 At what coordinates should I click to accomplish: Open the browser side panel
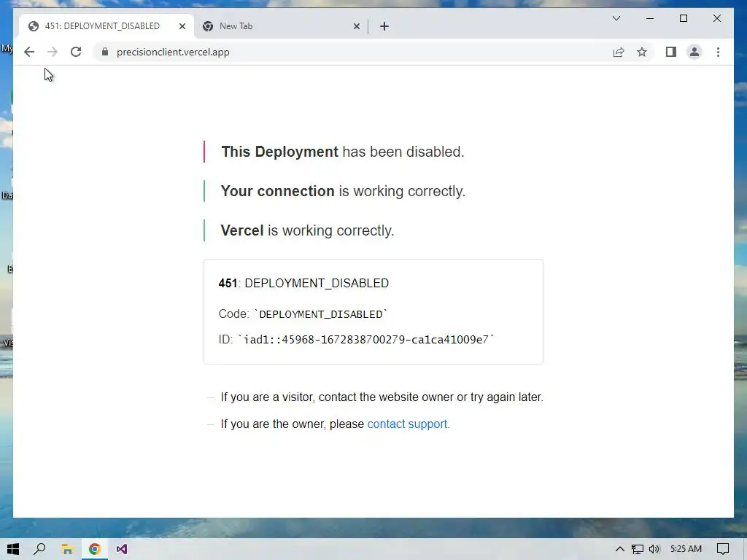(671, 52)
